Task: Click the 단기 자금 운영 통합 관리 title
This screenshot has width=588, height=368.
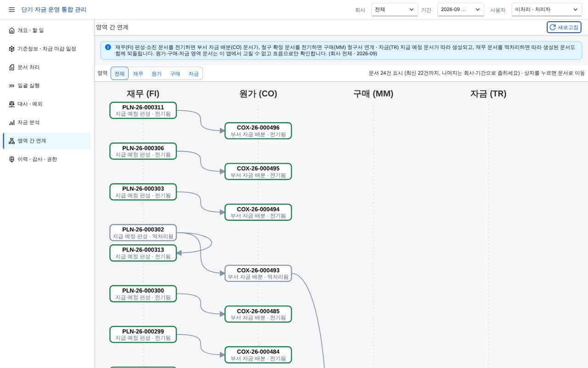Action: pyautogui.click(x=54, y=10)
